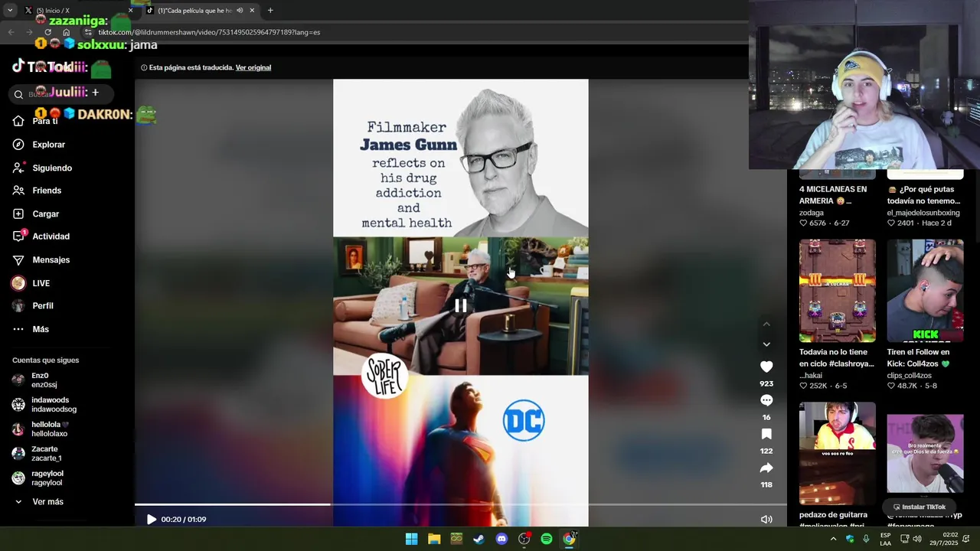Viewport: 980px width, 551px height.
Task: Open the Windows Start menu
Action: pos(411,539)
